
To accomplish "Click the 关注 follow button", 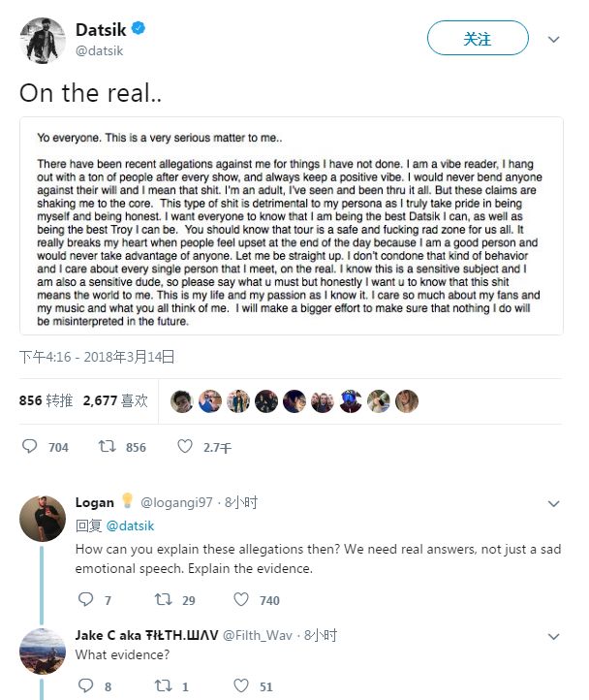I will pyautogui.click(x=478, y=39).
